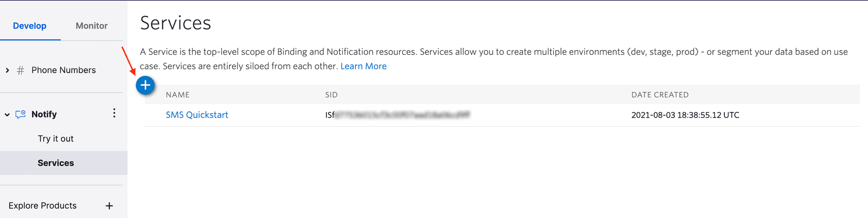Open Phone Numbers in the sidebar

tap(63, 70)
